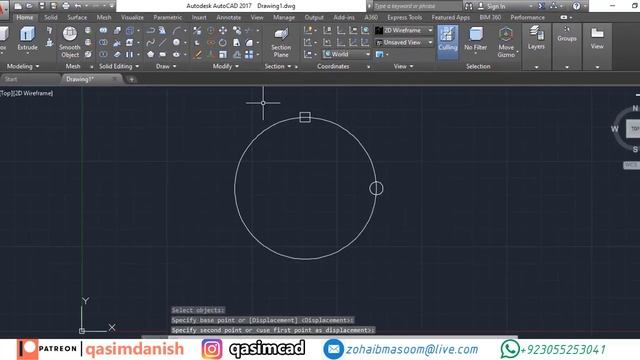Click the Save As icon in quick access toolbar
Screen dimensions: 640x360
coord(53,6)
